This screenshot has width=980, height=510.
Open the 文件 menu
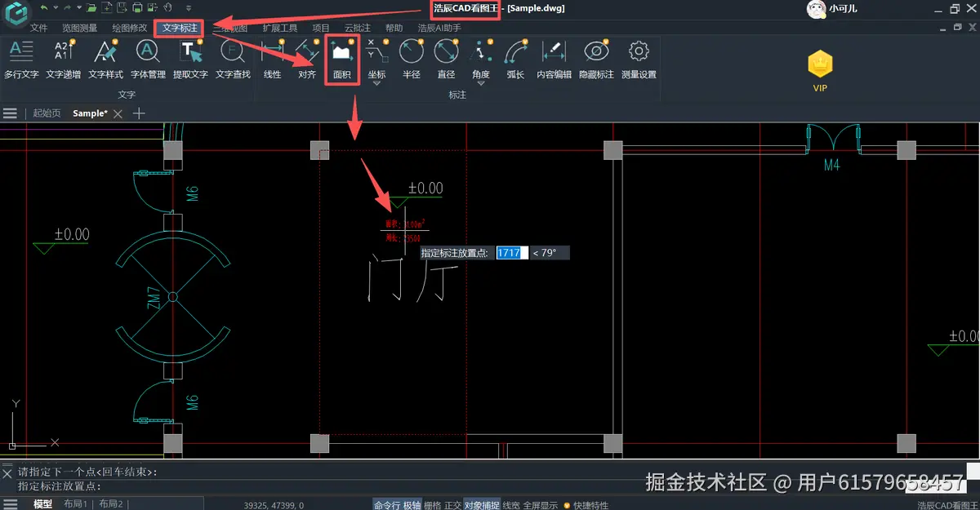[38, 28]
